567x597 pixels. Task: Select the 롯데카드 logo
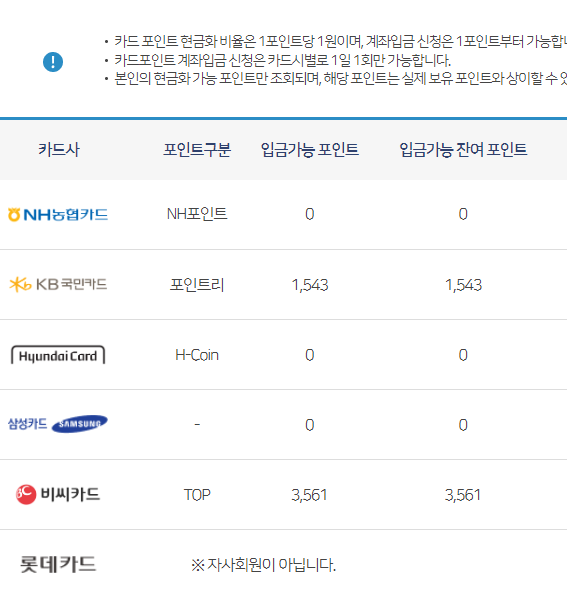coord(58,564)
